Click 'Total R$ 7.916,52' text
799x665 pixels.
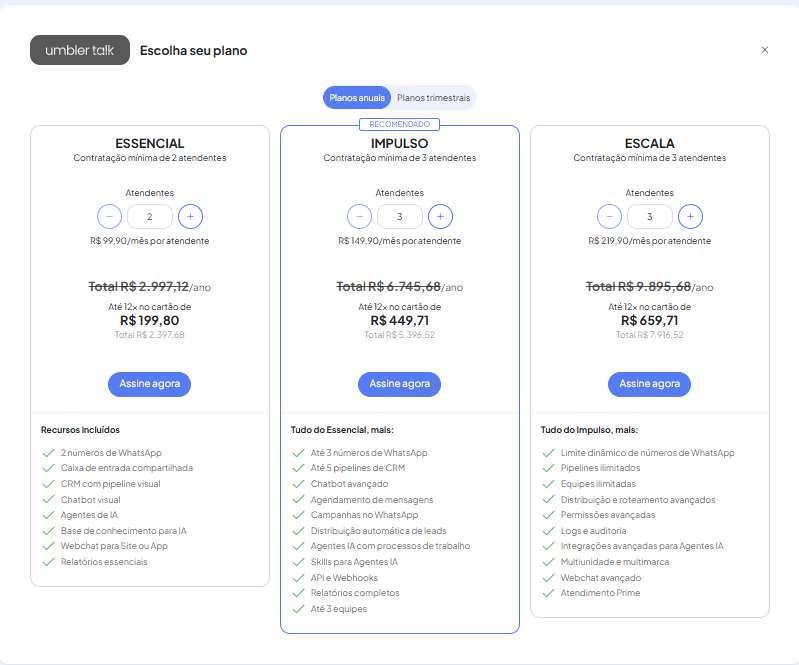point(650,335)
